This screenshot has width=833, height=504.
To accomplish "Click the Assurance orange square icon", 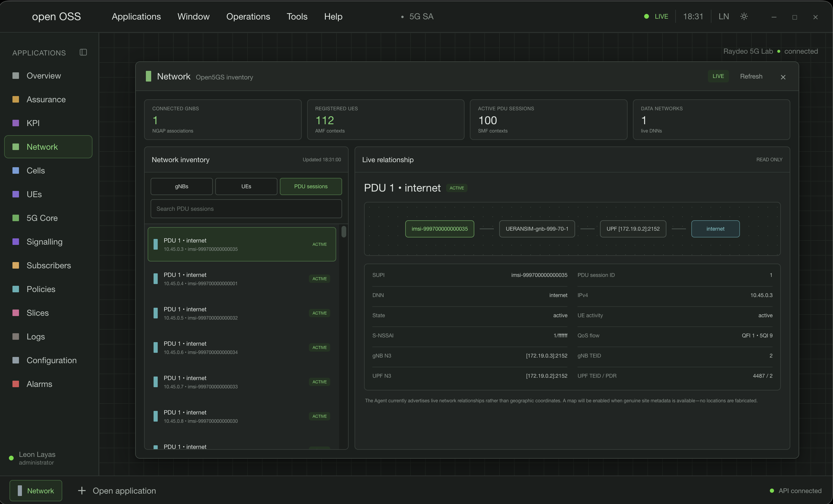I will pos(15,99).
